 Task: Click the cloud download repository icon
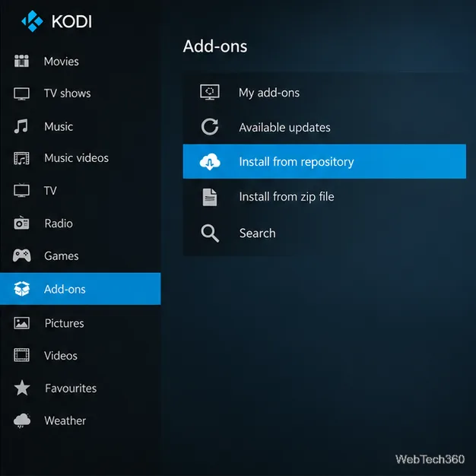[x=210, y=161]
